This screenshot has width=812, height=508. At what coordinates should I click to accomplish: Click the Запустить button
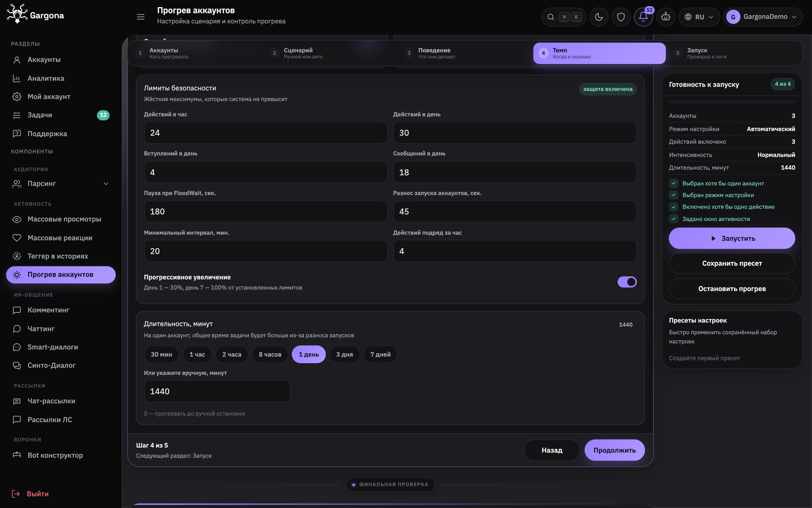tap(732, 238)
